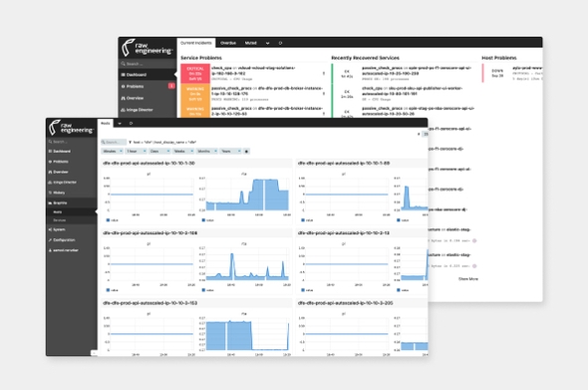Select the Current Incidents tab in the back window
Image resolution: width=588 pixels, height=391 pixels.
point(196,43)
